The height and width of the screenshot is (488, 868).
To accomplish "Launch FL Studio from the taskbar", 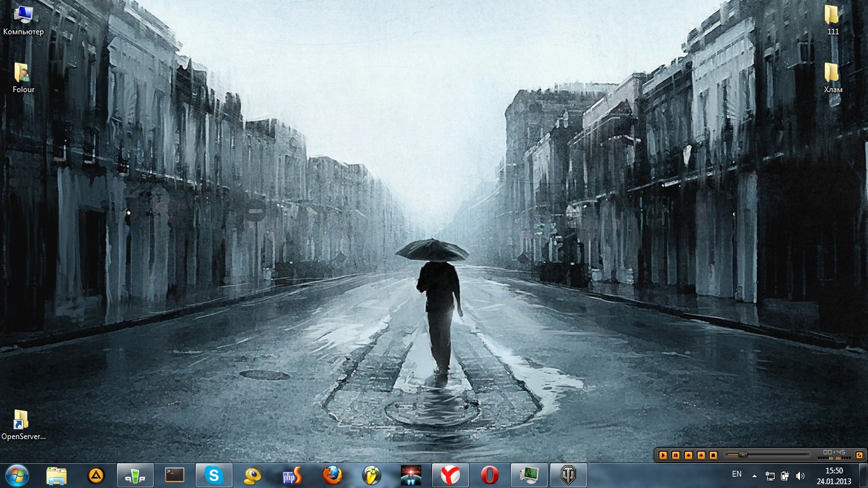I will click(371, 475).
